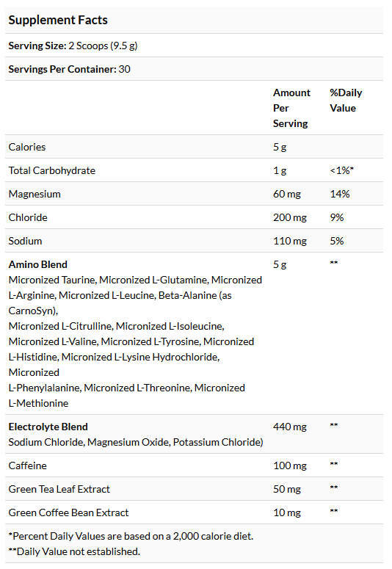Click the Calories row label
Image resolution: width=392 pixels, height=569 pixels.
[27, 147]
